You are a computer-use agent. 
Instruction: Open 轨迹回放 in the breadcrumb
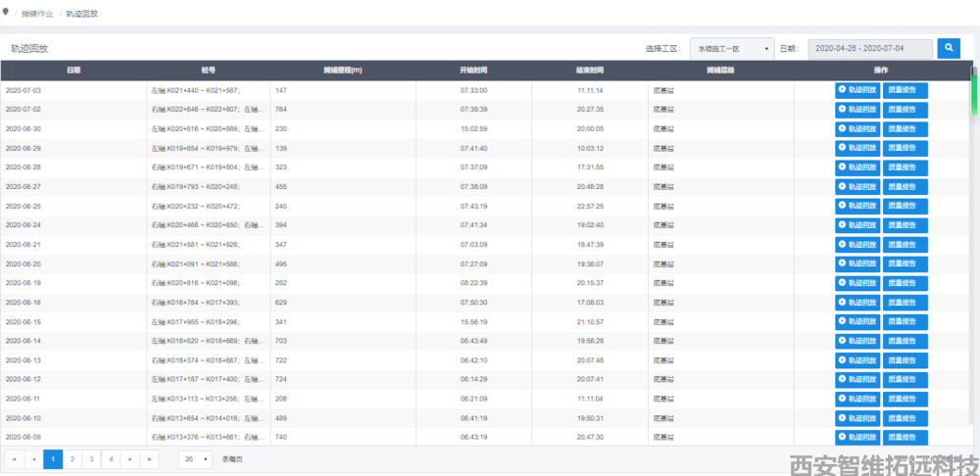pyautogui.click(x=82, y=13)
